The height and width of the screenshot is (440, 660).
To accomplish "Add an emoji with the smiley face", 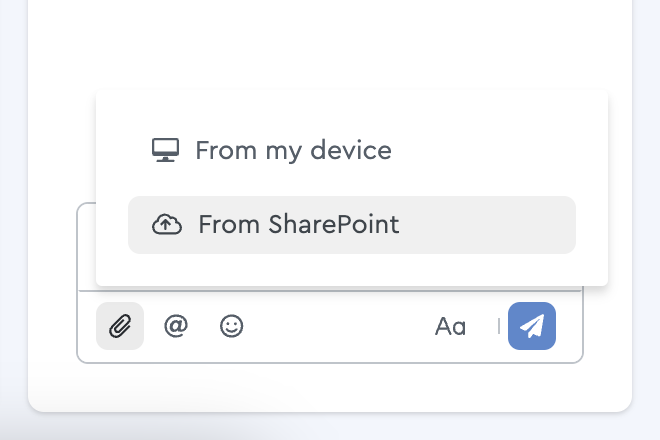I will pos(232,326).
